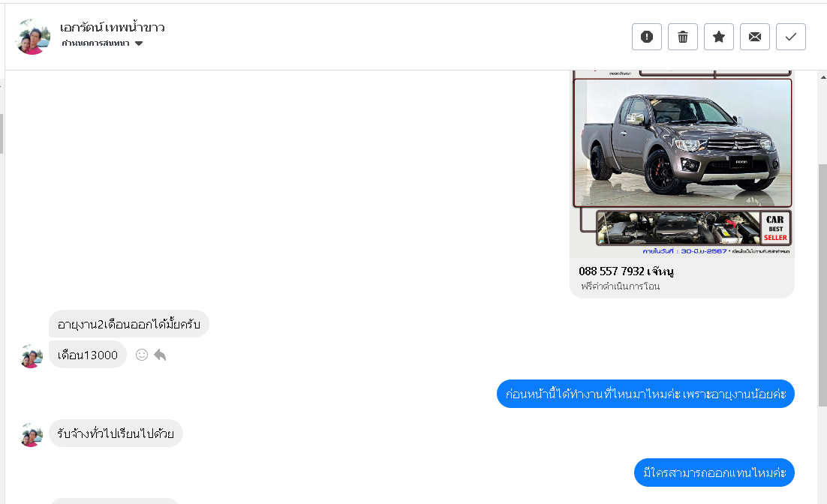This screenshot has height=504, width=827.
Task: Mark conversation done with checkmark icon
Action: pos(791,37)
